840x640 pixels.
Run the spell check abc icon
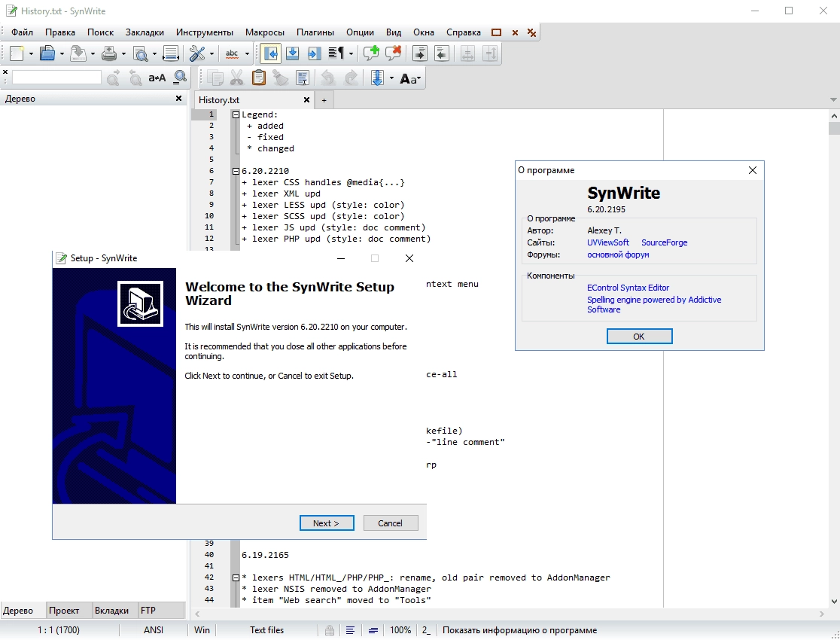click(x=232, y=53)
